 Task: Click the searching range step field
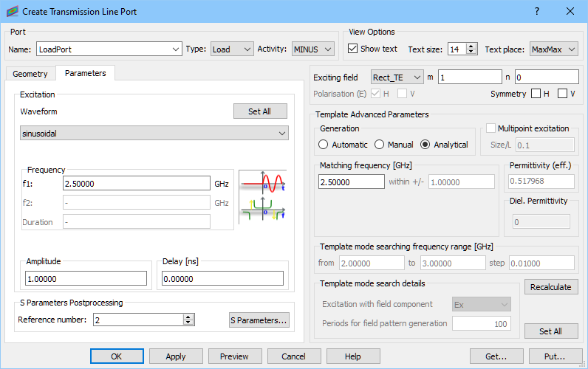click(542, 263)
